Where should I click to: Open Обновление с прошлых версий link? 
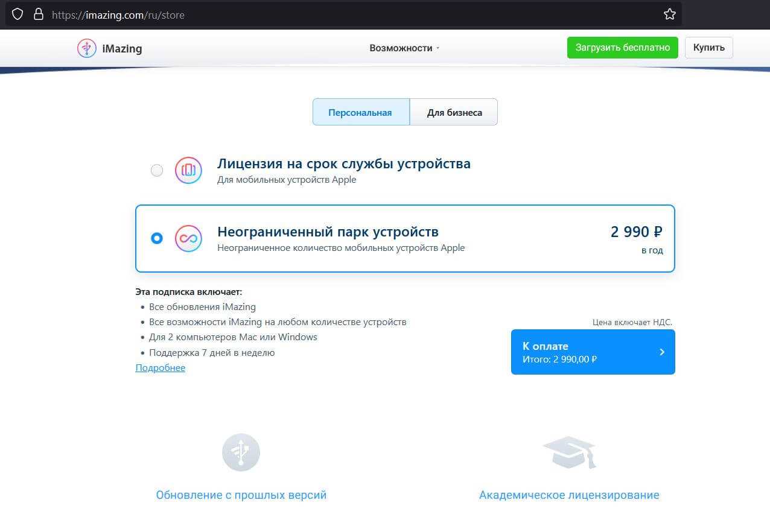[241, 495]
